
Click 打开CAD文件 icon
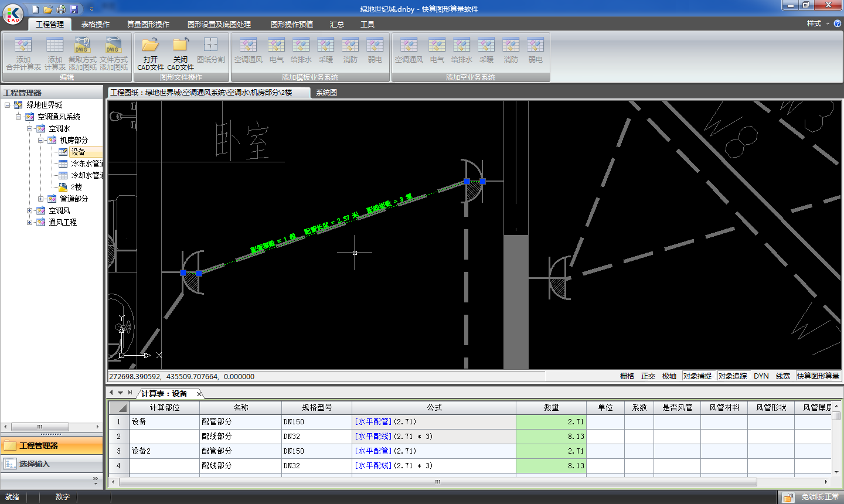pyautogui.click(x=150, y=54)
